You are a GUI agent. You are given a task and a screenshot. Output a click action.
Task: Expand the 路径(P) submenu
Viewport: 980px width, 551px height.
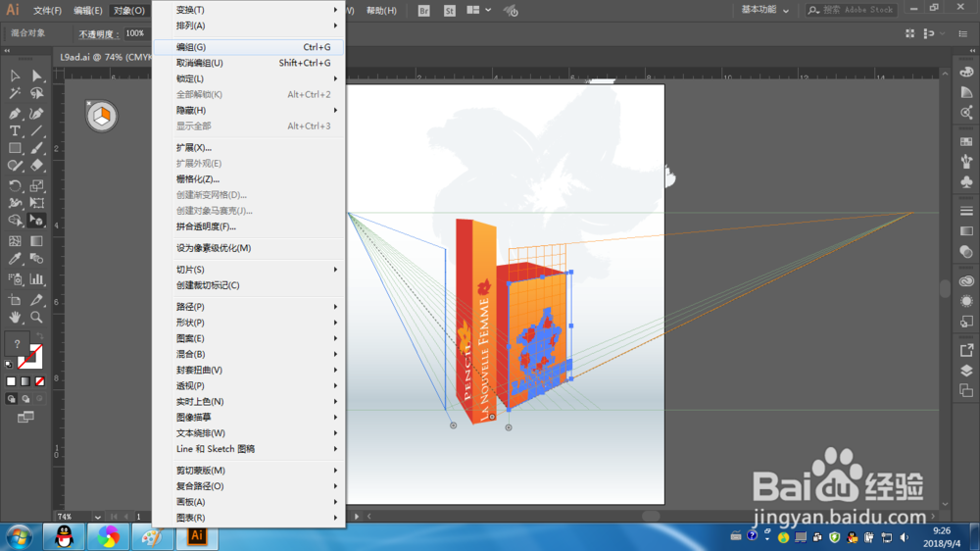tap(250, 307)
